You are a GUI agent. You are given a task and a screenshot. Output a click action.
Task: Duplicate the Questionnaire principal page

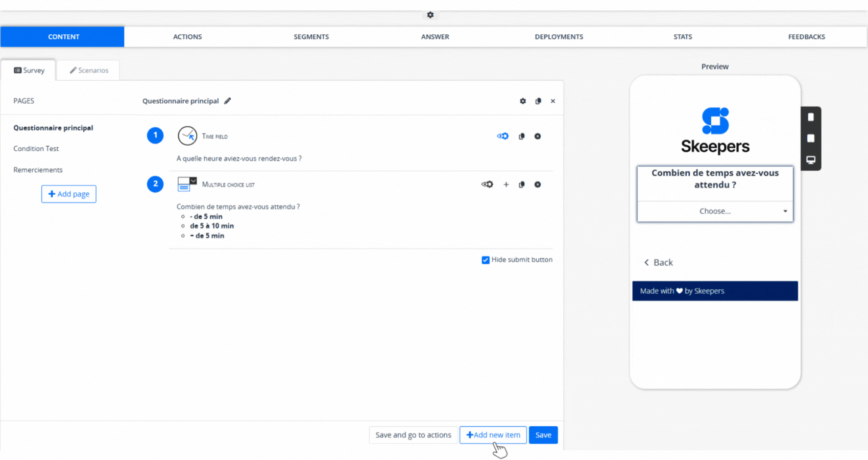(538, 101)
